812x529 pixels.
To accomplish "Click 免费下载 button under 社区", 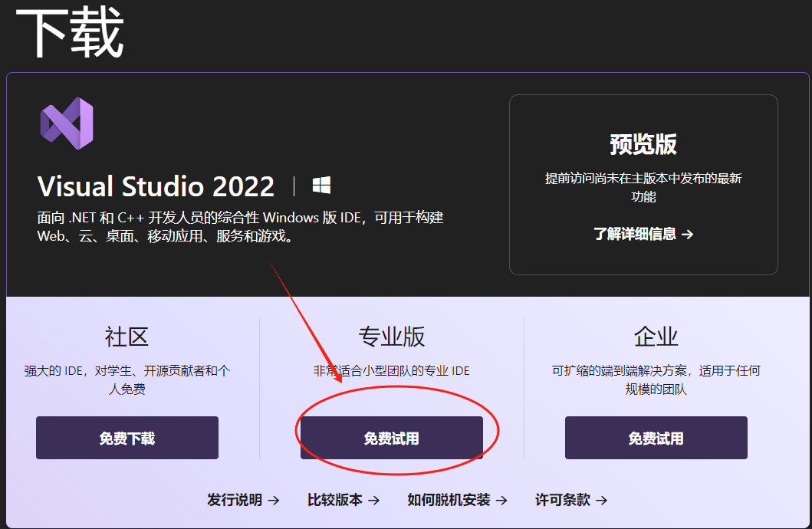I will 127,438.
